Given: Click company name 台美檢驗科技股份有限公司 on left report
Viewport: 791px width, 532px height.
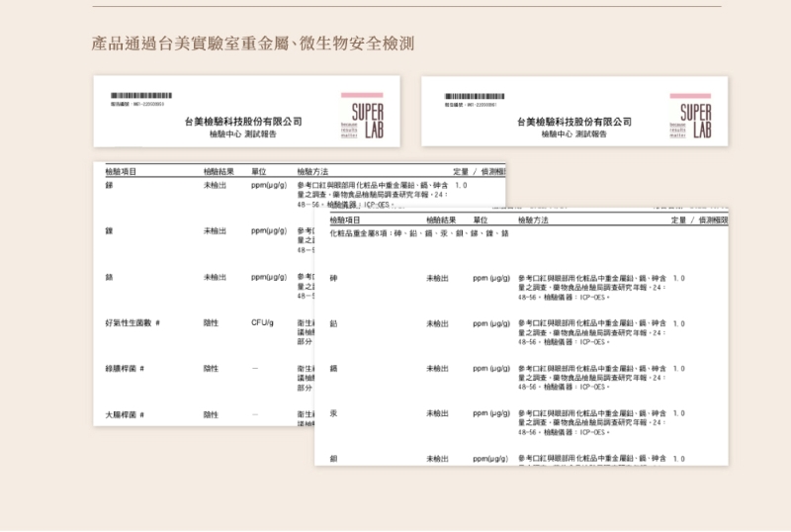Looking at the screenshot, I should (243, 121).
